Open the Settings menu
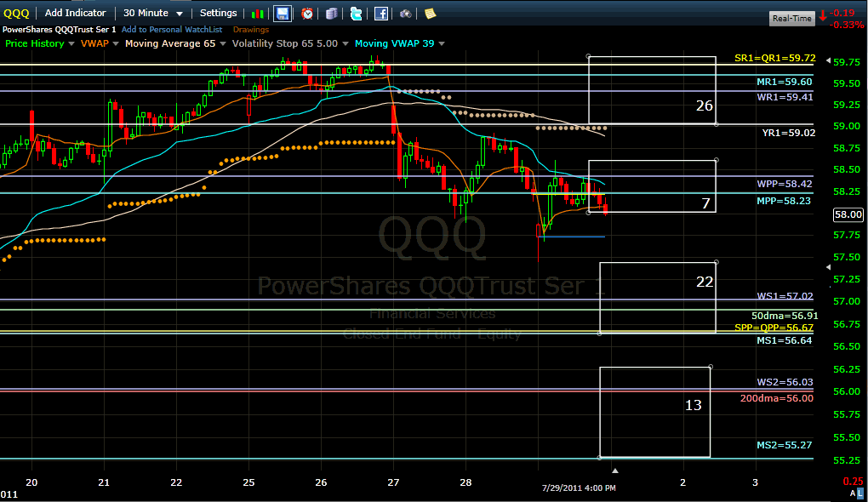This screenshot has height=502, width=868. click(x=218, y=13)
